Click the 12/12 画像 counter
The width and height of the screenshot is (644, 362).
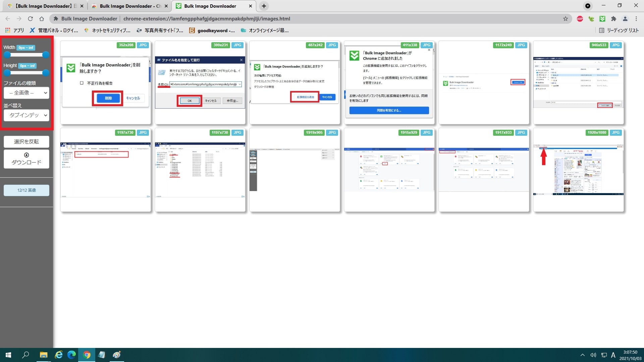(26, 190)
